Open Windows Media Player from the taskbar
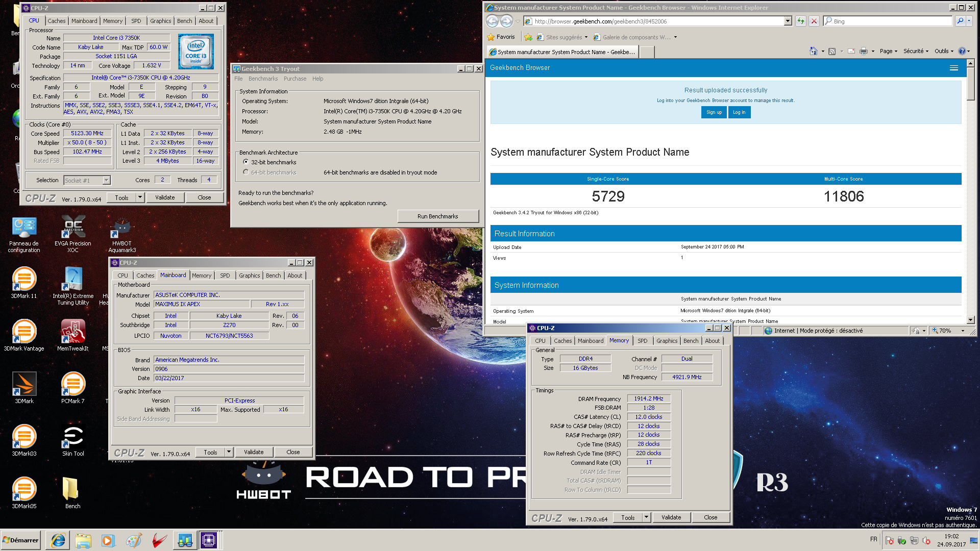Screen dimensions: 980x551 108,540
